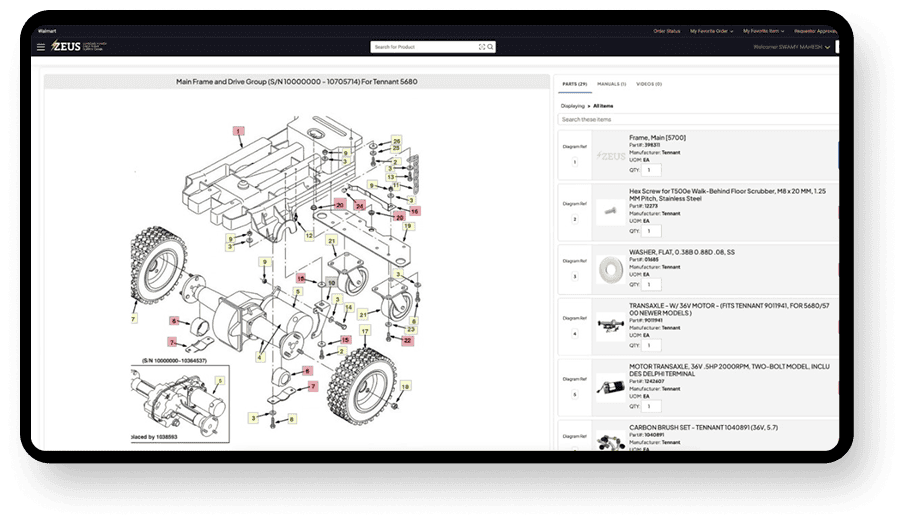Image resolution: width=904 pixels, height=524 pixels.
Task: Click part number 9011941
Action: click(653, 320)
